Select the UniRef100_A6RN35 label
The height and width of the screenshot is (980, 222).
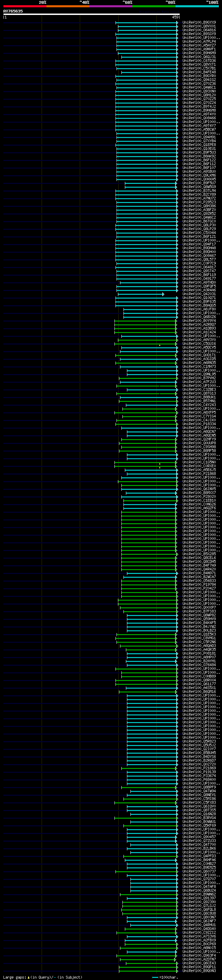[199, 363]
